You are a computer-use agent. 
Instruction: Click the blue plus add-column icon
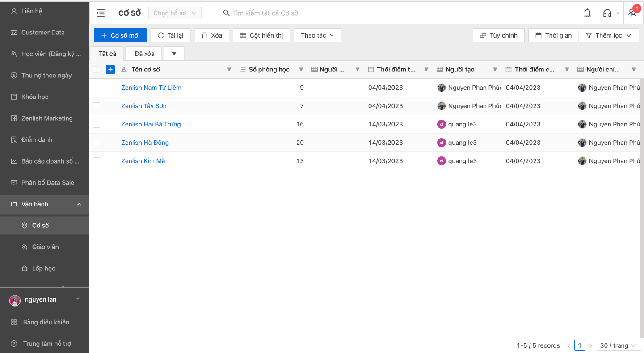[110, 69]
